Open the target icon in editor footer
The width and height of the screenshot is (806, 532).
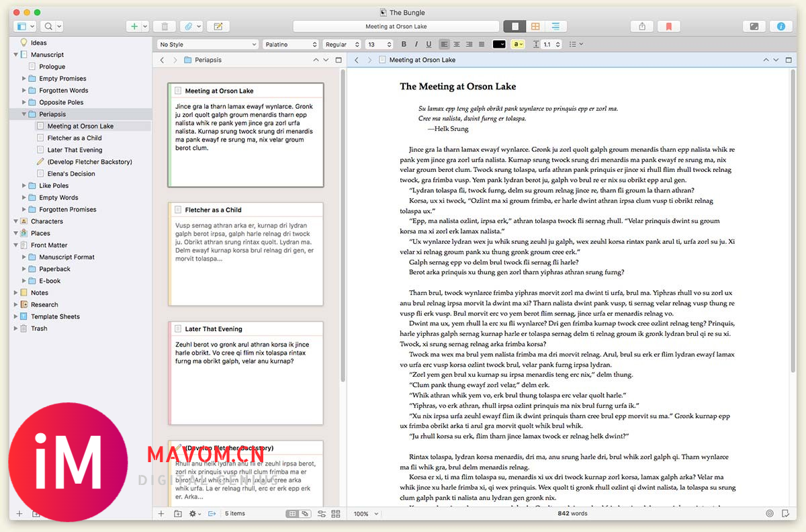[770, 514]
